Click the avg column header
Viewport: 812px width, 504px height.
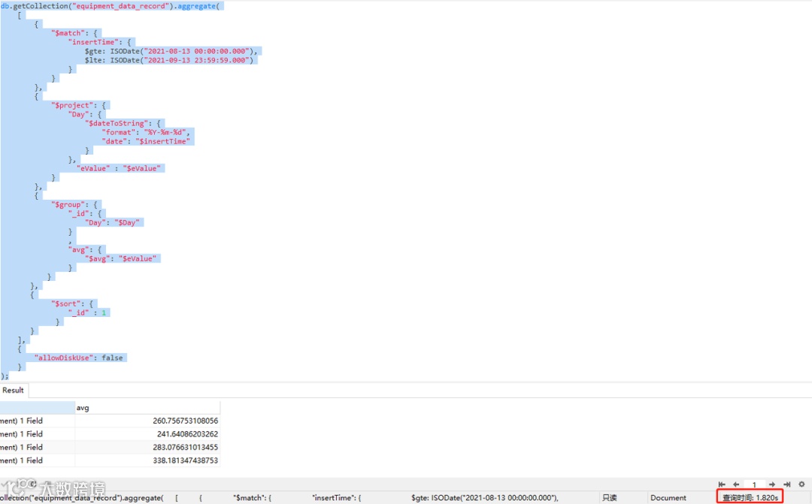click(x=147, y=408)
